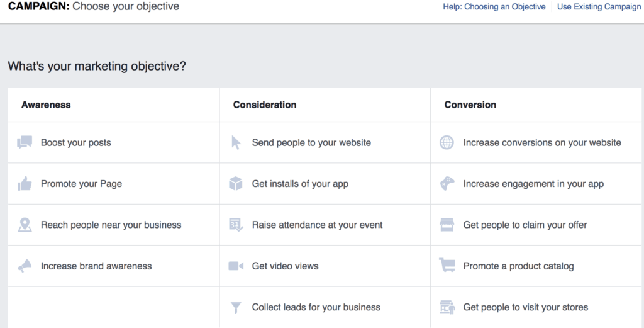Click the Conversion column heading

[470, 105]
